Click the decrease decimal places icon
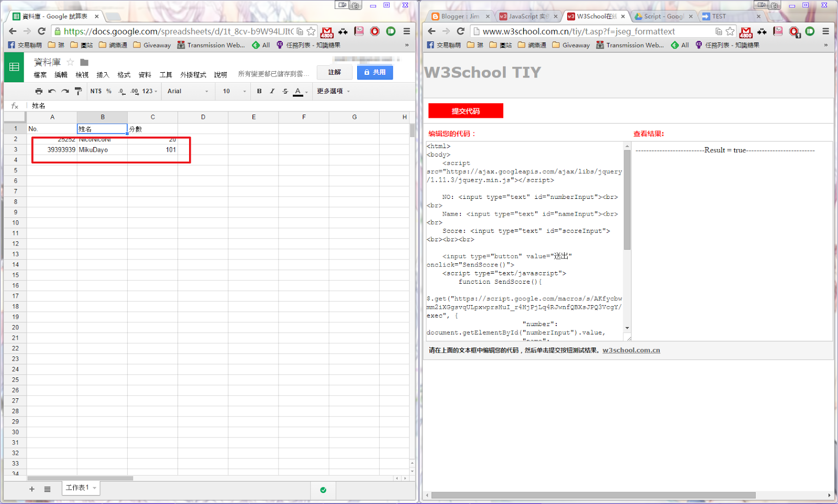The image size is (838, 504). coord(122,91)
